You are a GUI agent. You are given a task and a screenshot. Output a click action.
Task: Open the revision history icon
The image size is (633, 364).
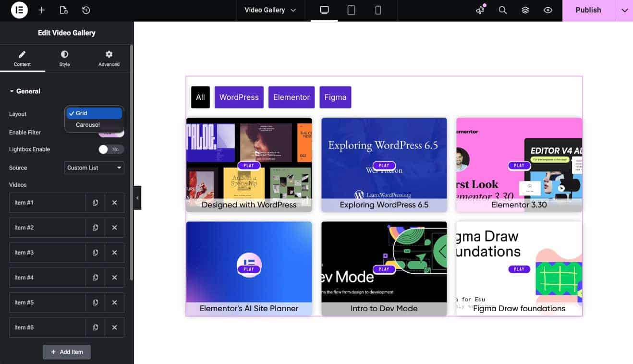pyautogui.click(x=86, y=10)
